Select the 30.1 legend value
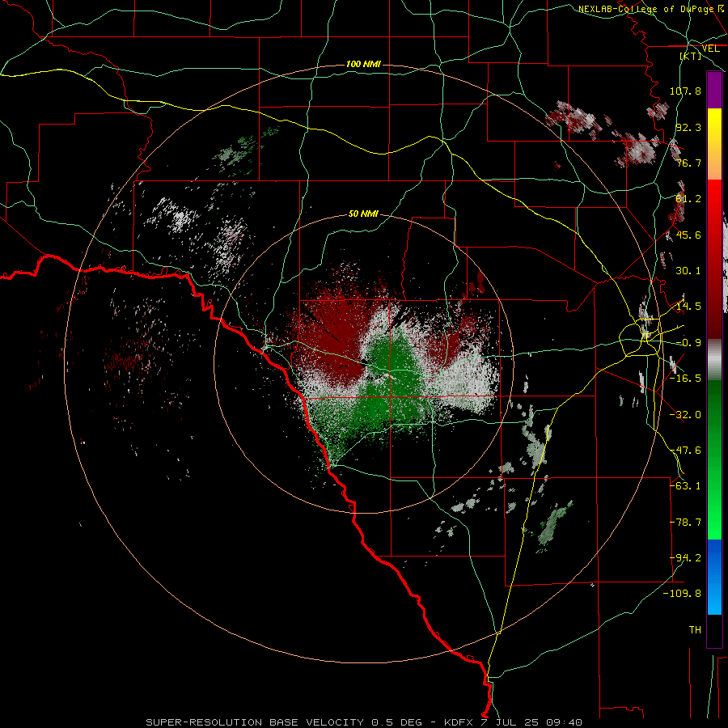The height and width of the screenshot is (728, 728). (x=688, y=271)
